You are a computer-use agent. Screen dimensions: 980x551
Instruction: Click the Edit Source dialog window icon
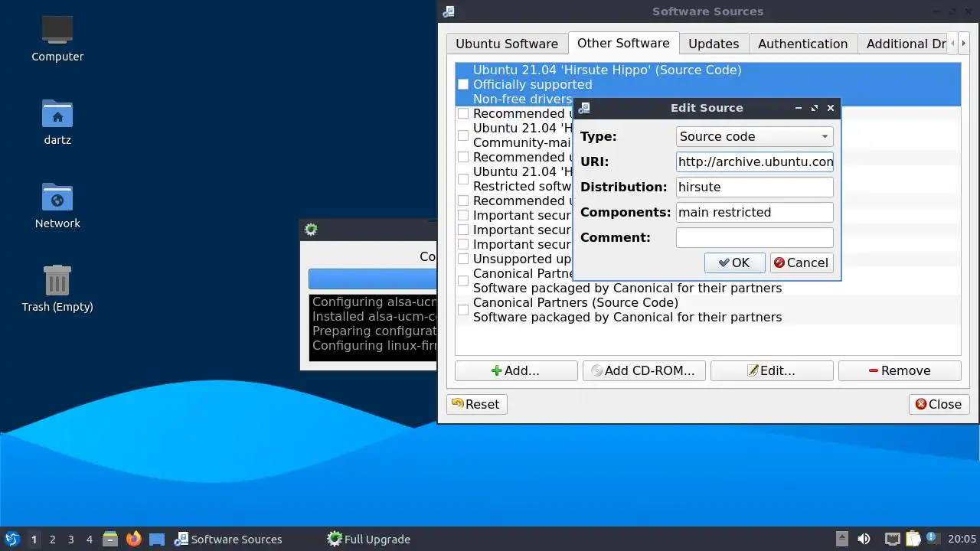583,108
